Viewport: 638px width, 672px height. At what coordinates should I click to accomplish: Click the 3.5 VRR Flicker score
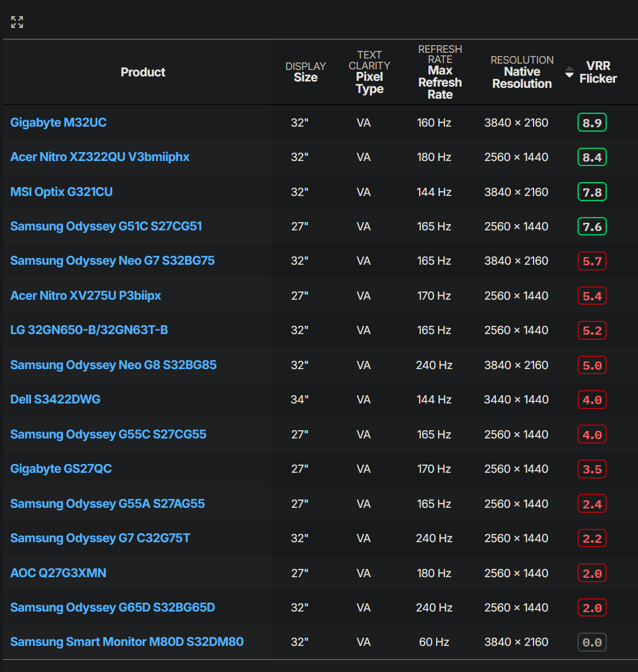coord(592,469)
